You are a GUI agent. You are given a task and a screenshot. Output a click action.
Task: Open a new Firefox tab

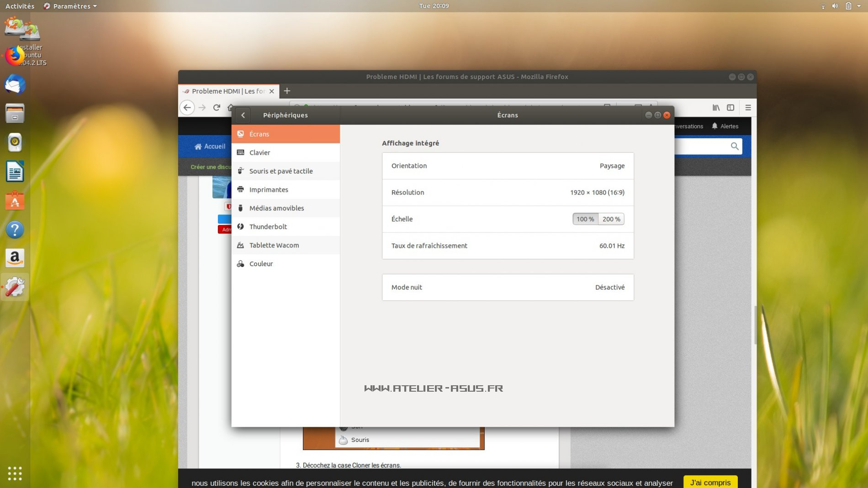[x=287, y=91]
